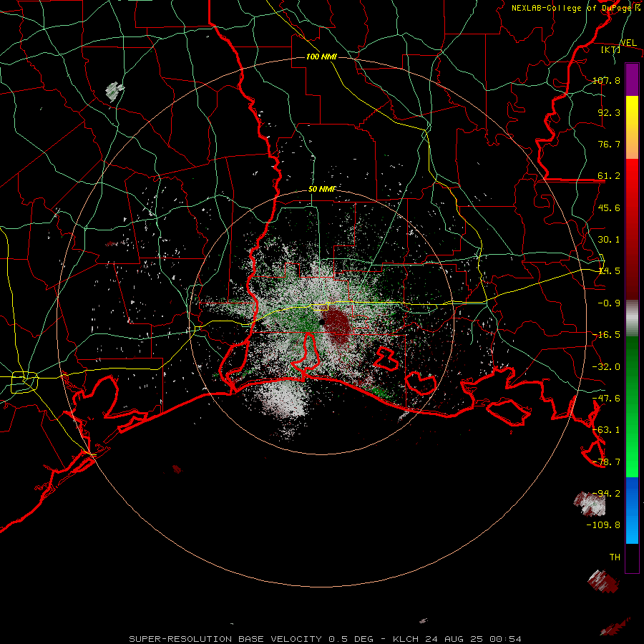This screenshot has width=644, height=644.
Task: Click the -47.6 scale value
Action: coord(606,399)
